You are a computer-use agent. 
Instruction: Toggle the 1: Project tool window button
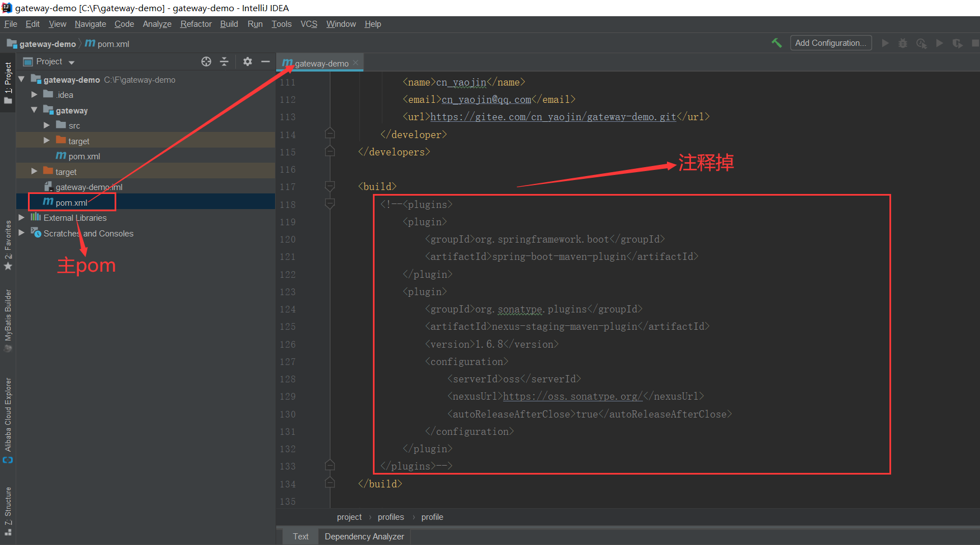point(8,83)
